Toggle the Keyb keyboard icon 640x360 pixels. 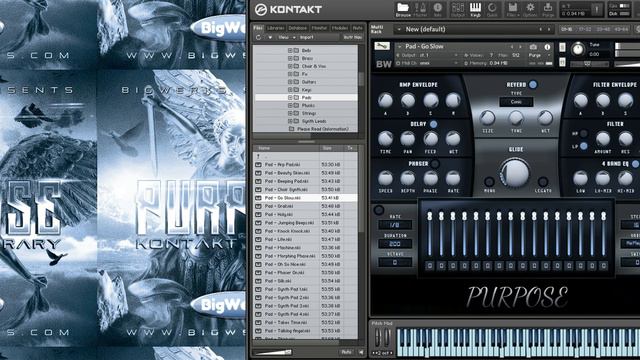475,10
